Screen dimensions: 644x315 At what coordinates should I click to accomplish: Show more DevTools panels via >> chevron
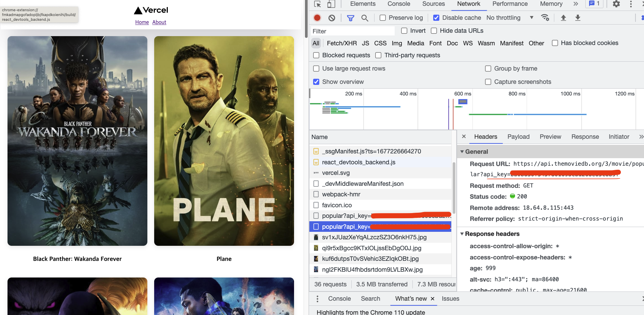pos(576,4)
